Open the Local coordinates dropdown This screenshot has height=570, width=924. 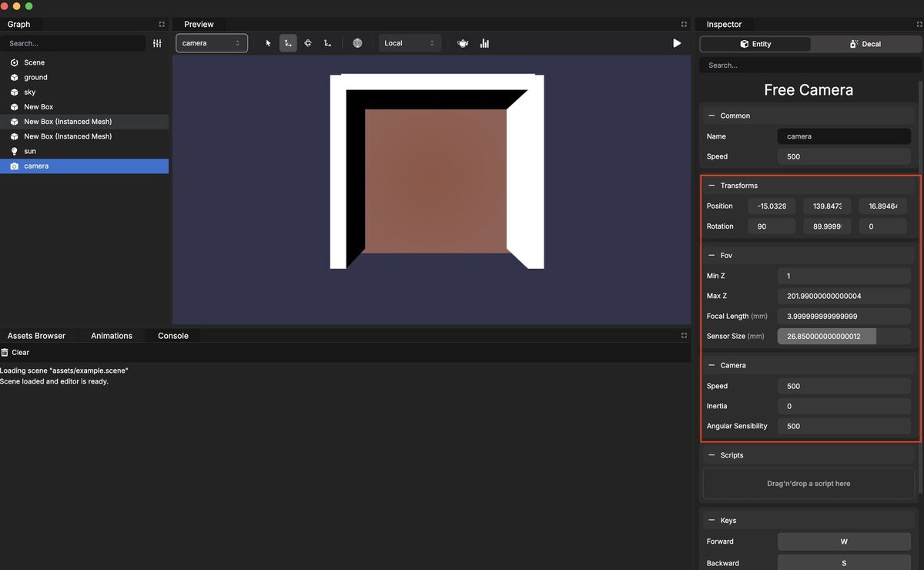(410, 43)
